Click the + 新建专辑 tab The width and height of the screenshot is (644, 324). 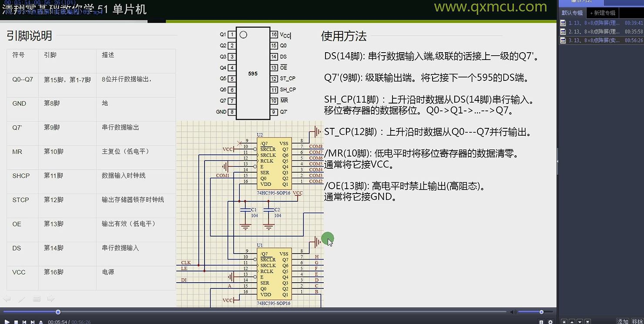tap(603, 13)
